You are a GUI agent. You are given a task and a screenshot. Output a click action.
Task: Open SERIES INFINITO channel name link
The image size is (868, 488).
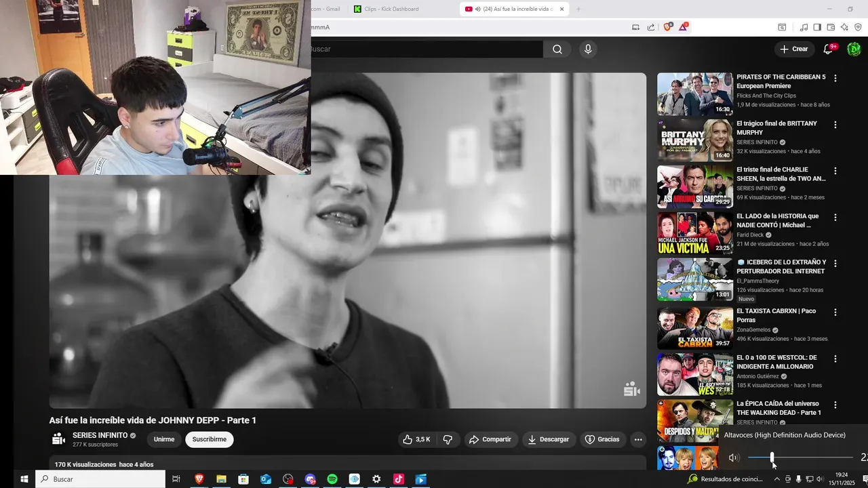point(100,435)
